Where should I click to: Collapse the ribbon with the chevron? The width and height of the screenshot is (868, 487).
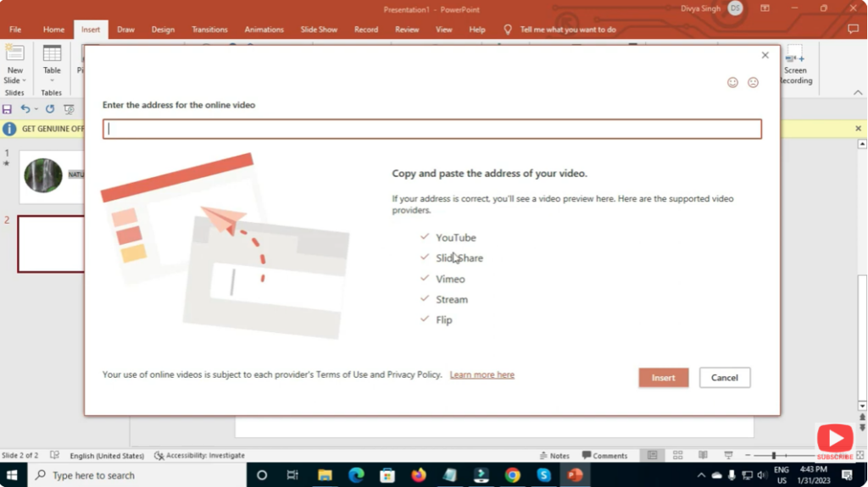pyautogui.click(x=858, y=92)
